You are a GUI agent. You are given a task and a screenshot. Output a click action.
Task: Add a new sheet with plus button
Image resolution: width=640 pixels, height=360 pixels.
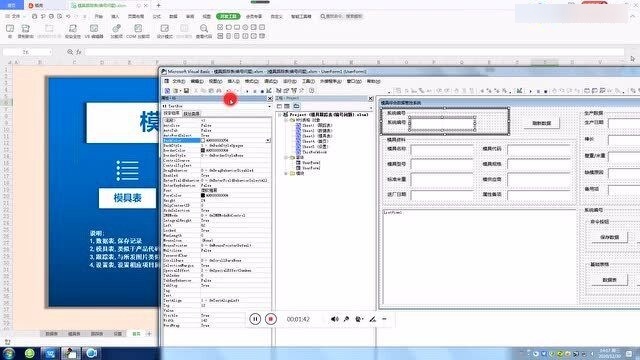(149, 334)
